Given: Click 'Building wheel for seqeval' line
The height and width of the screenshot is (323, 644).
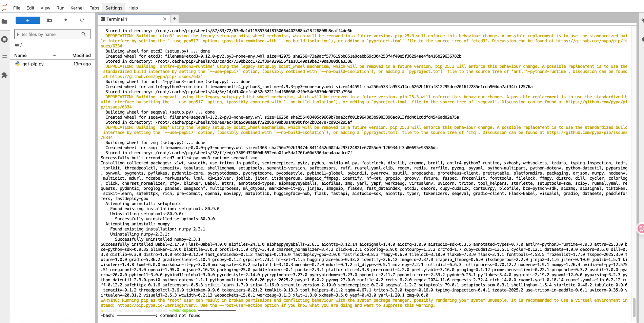Looking at the screenshot, I should click(160, 112).
